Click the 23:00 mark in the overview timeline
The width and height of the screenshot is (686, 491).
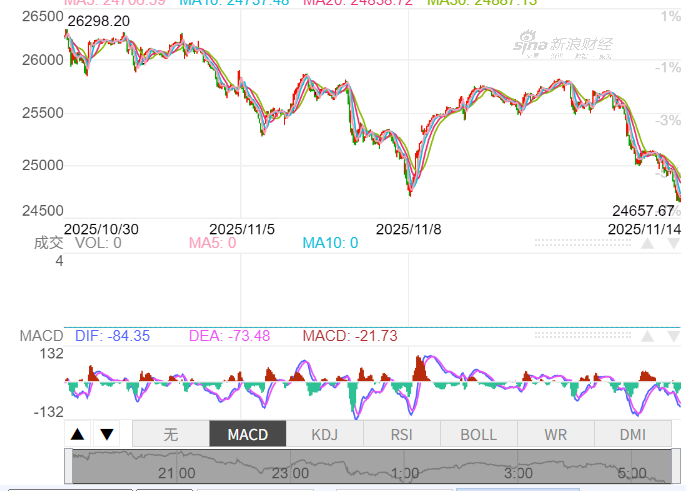pos(290,473)
